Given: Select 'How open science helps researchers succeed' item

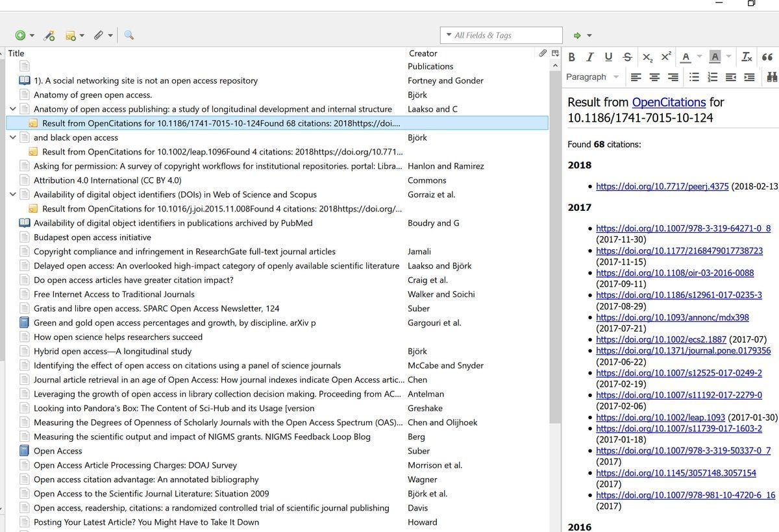Looking at the screenshot, I should coord(118,337).
